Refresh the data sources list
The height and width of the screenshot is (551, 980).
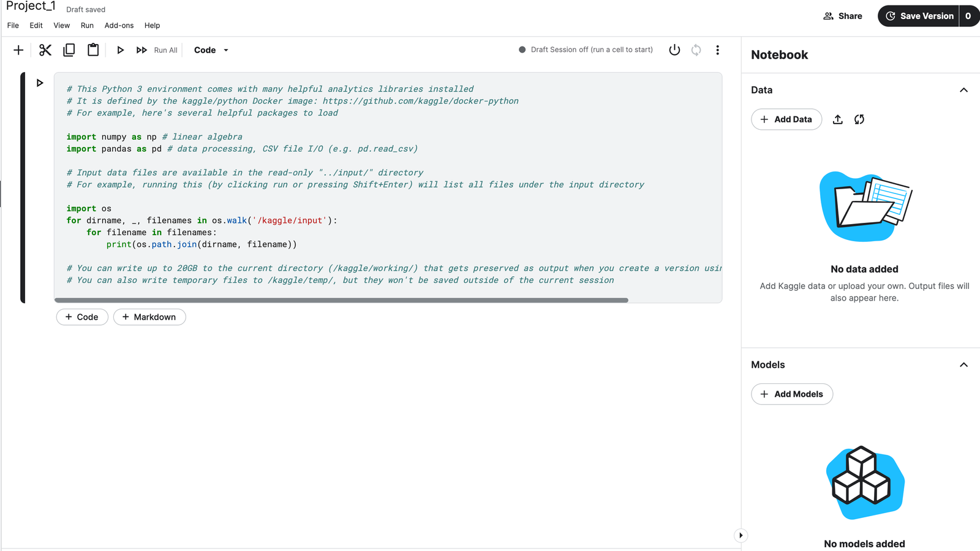pos(859,119)
